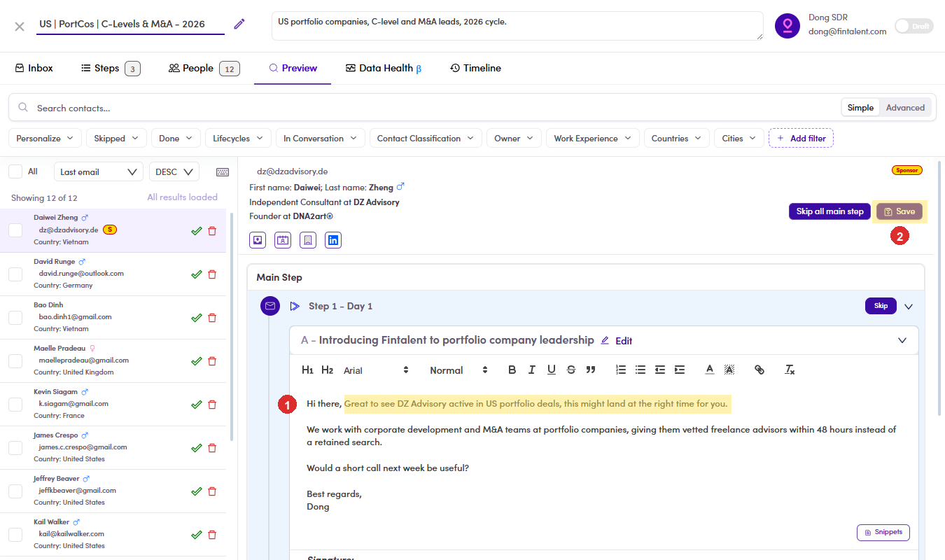
Task: Click the Skip all main step button
Action: (x=830, y=211)
